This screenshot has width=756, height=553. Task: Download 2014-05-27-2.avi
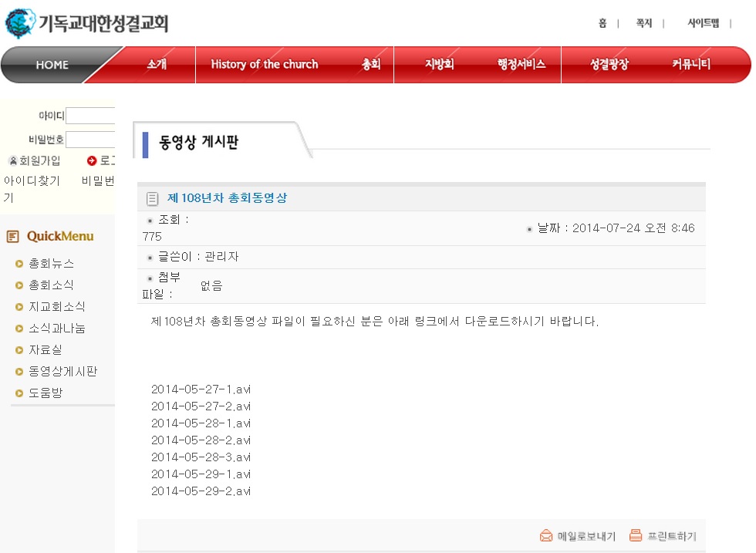click(x=201, y=406)
